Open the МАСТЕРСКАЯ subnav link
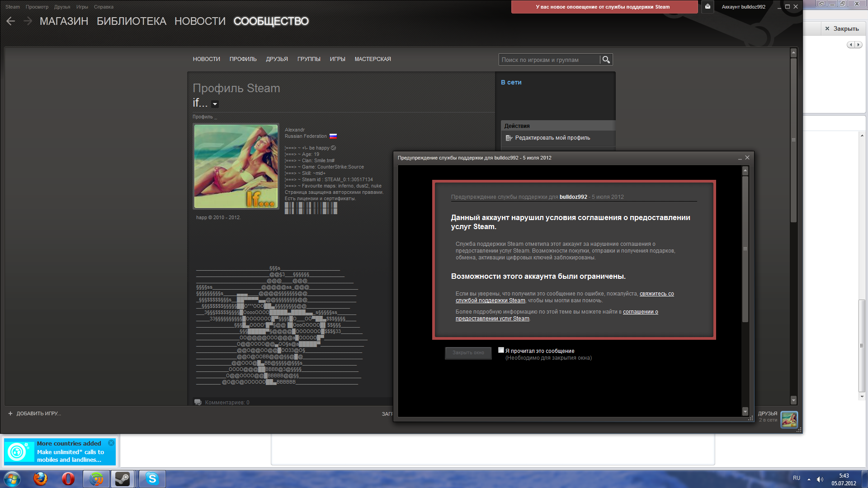Screen dimensions: 868x488 (x=373, y=59)
